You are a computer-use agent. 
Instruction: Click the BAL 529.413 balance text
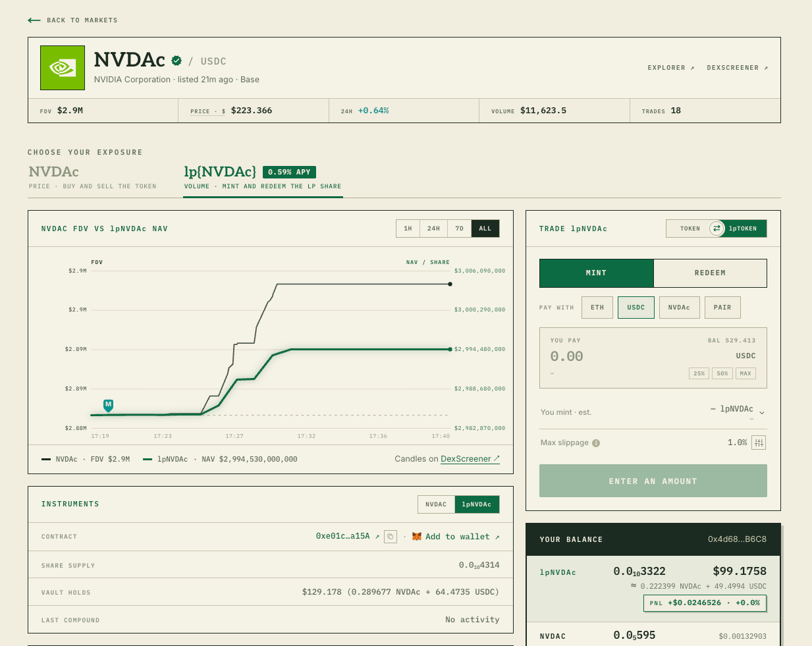click(x=732, y=340)
